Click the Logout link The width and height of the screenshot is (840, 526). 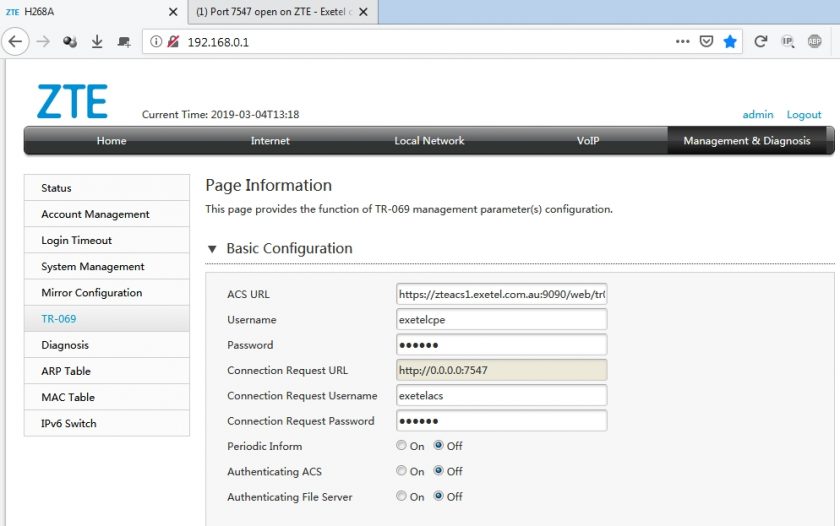point(804,115)
